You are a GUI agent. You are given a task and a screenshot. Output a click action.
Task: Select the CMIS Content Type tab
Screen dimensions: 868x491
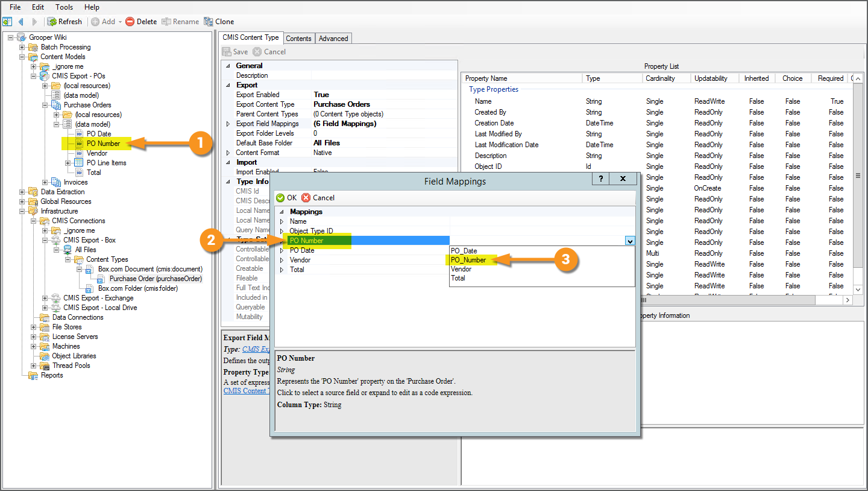click(x=251, y=37)
